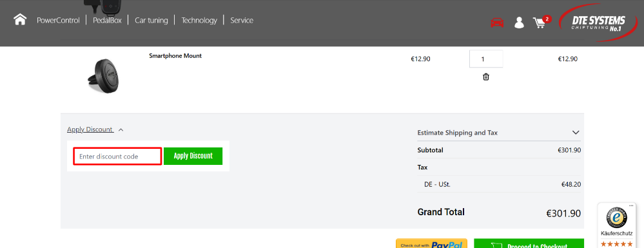Focus the discount code input field
Viewport: 644px width, 248px height.
coord(117,157)
